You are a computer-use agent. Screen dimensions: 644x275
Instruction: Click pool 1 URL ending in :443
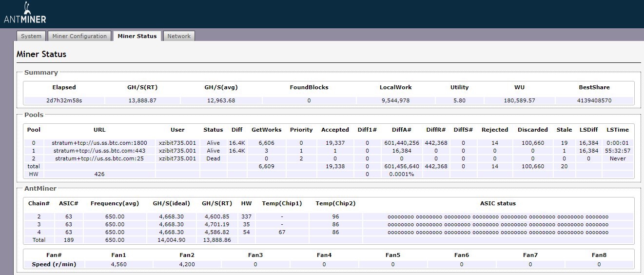[x=99, y=151]
